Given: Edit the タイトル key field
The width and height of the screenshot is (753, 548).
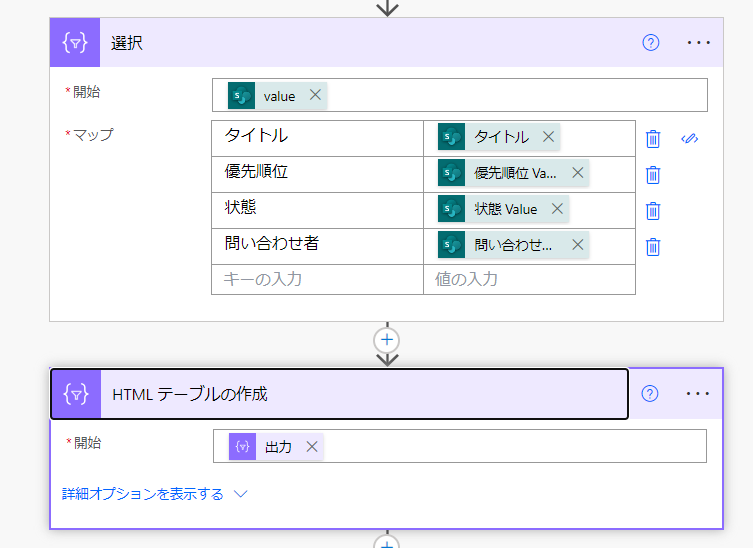Looking at the screenshot, I should click(317, 138).
